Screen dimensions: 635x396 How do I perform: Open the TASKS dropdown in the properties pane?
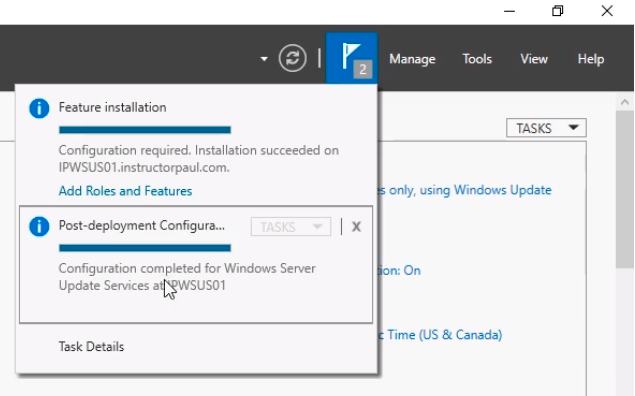coord(546,128)
